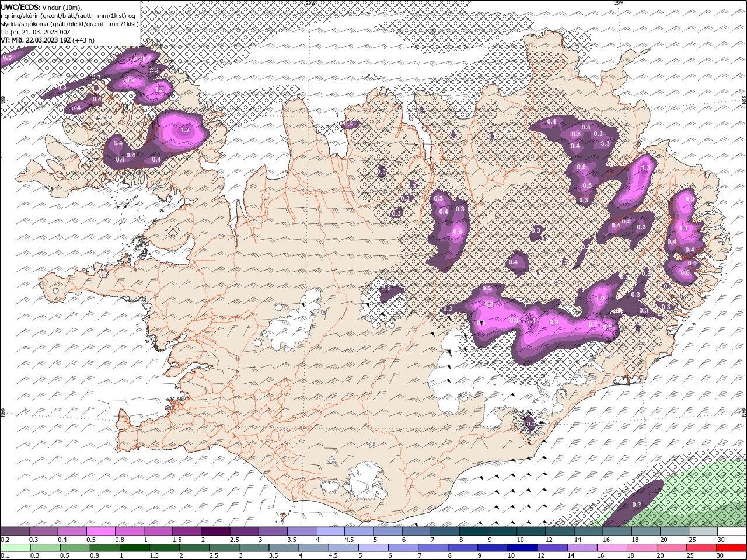Click the '1.0' precipitation value on the map

601,298
